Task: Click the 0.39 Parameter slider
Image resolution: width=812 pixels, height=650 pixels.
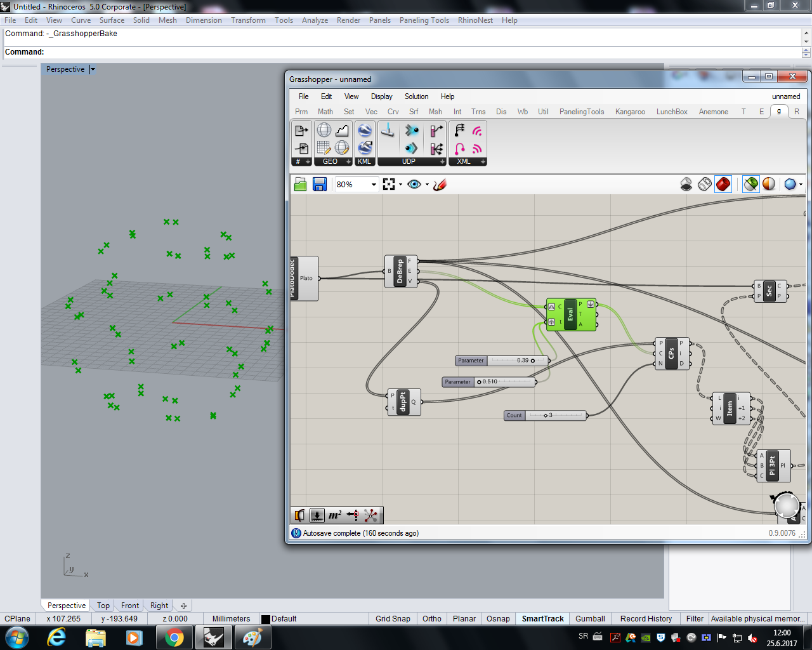Action: [502, 361]
